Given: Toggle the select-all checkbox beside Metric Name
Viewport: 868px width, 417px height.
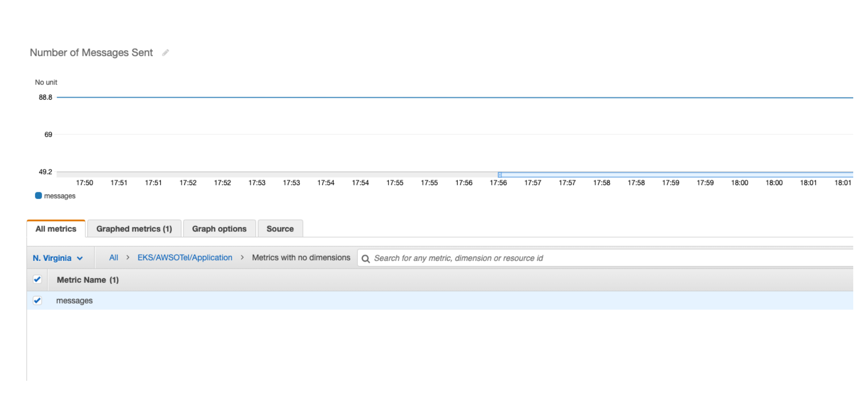Looking at the screenshot, I should pyautogui.click(x=37, y=279).
